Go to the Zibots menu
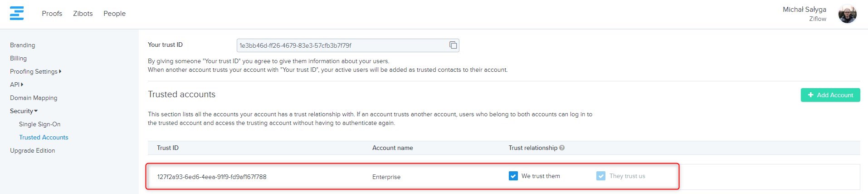 (83, 14)
